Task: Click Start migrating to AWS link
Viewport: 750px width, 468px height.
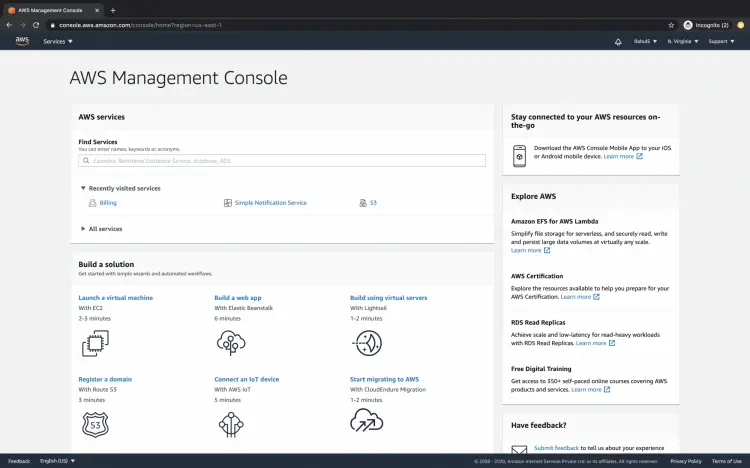Action: [x=384, y=379]
